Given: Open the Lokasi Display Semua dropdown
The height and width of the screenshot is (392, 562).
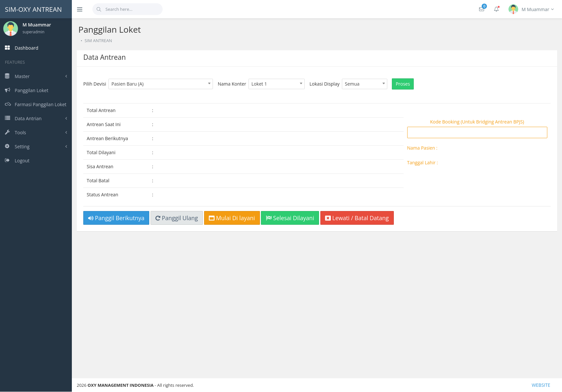Looking at the screenshot, I should click(x=364, y=84).
